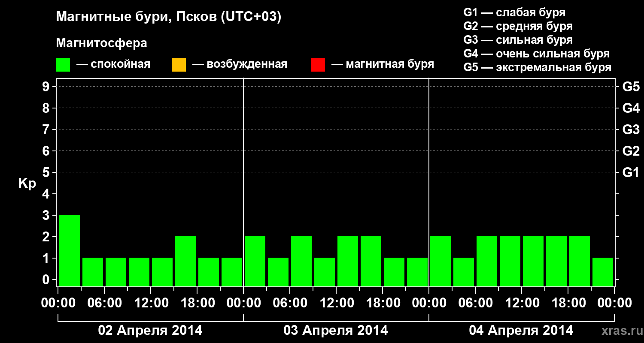Image resolution: width=644 pixels, height=343 pixels.
Task: Click the '12:00' tick label under 02 Апреля
Action: [151, 303]
